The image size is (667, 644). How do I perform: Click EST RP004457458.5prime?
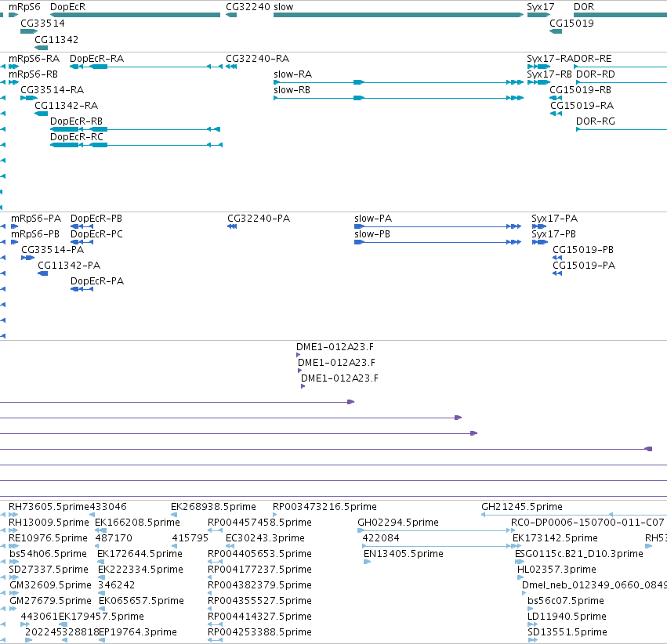259,522
